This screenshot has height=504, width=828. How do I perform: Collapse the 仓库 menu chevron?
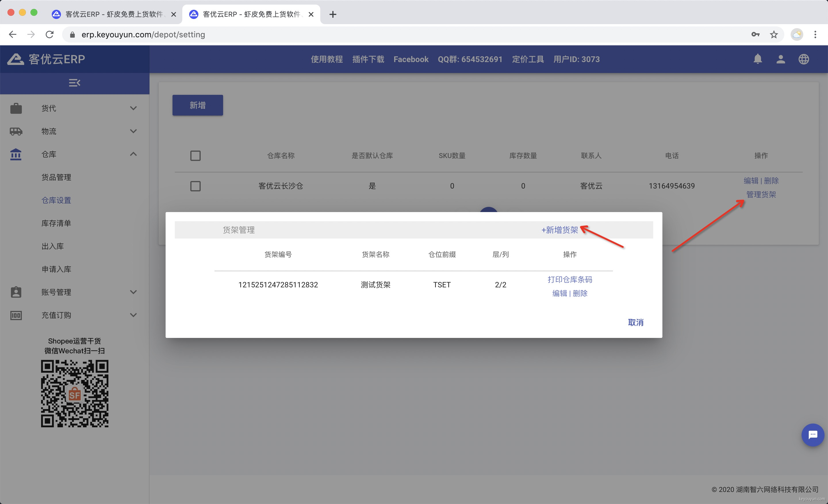click(133, 154)
